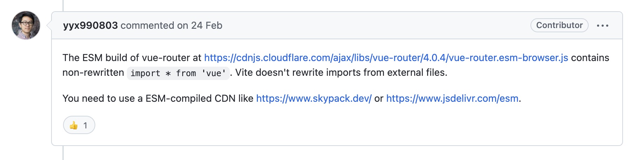Click yyx990803's profile avatar picture

pyautogui.click(x=26, y=25)
